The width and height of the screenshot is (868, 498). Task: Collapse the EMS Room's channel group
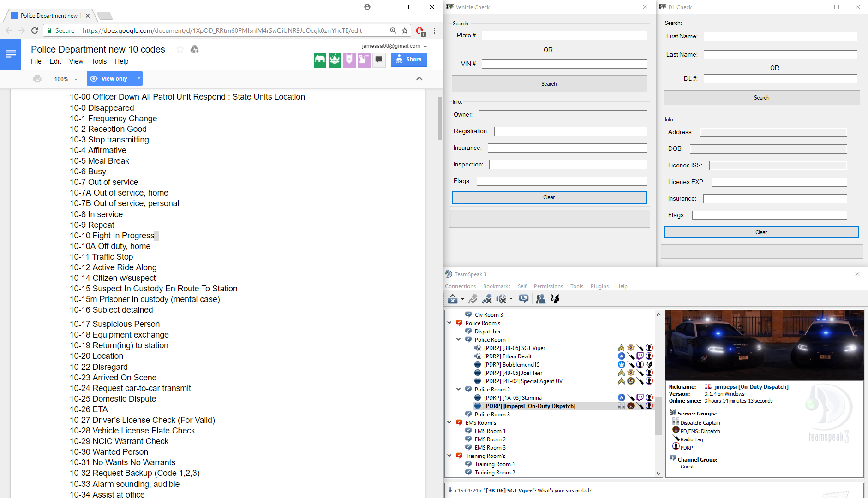coord(449,422)
